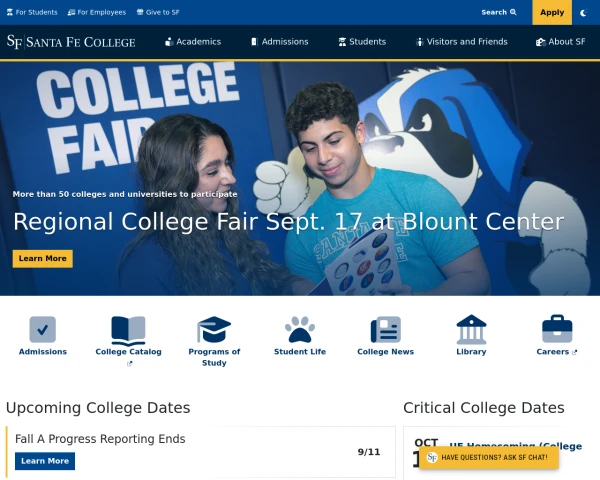
Task: Click the Careers briefcase icon
Action: tap(556, 330)
